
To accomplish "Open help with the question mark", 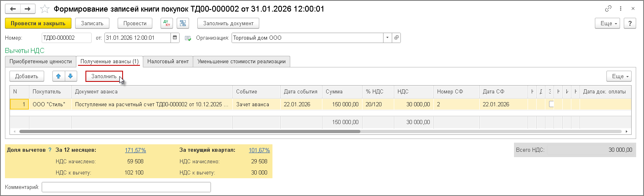I will (630, 23).
